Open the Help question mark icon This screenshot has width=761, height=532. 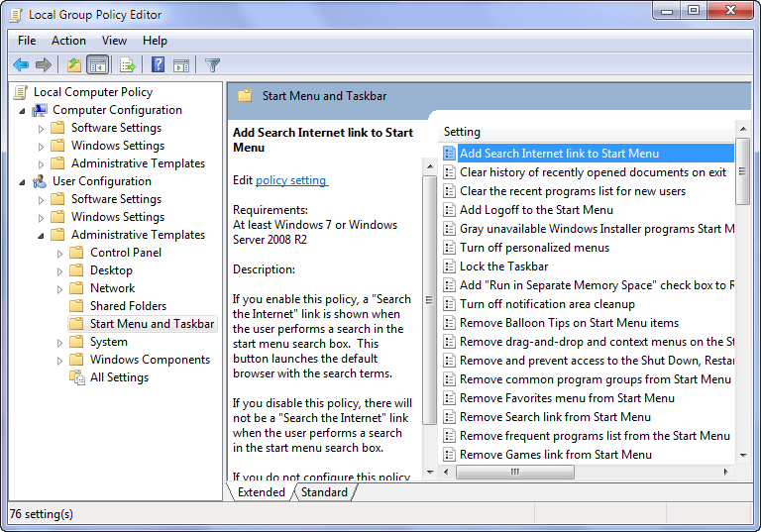pyautogui.click(x=159, y=64)
